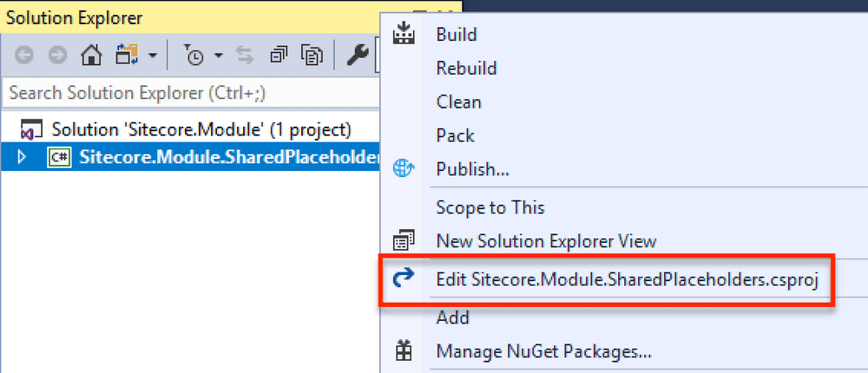The width and height of the screenshot is (868, 373).
Task: Select Manage NuGet Packages... option
Action: point(543,351)
